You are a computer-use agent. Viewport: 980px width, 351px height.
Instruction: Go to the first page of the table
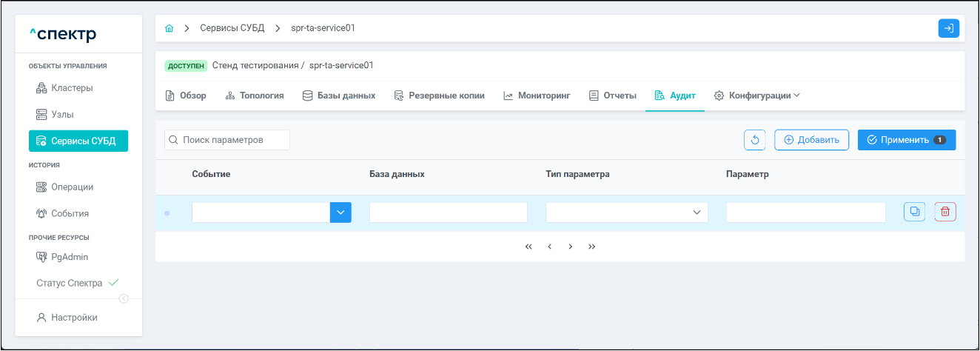click(528, 247)
